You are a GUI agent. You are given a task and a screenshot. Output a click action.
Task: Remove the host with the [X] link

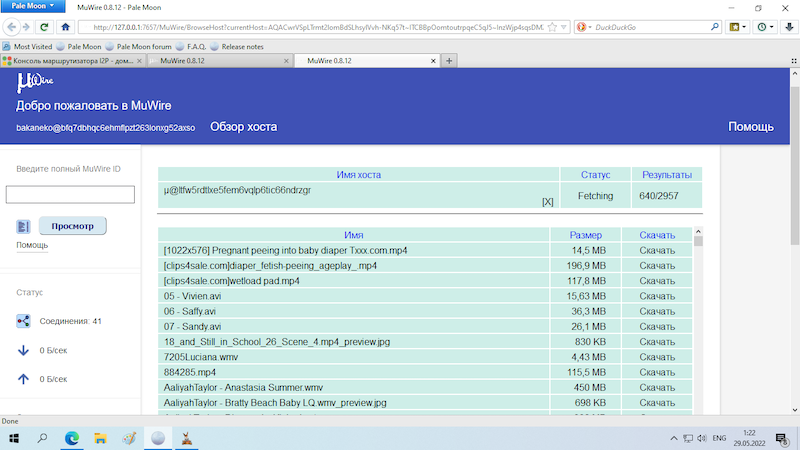[547, 201]
